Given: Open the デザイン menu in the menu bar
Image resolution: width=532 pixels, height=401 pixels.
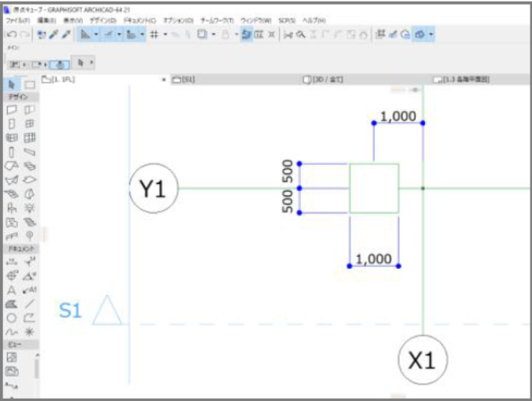Looking at the screenshot, I should click(x=103, y=20).
